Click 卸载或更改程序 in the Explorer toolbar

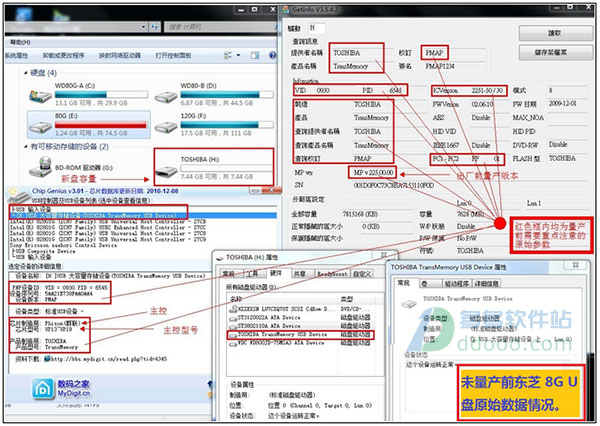[x=64, y=56]
